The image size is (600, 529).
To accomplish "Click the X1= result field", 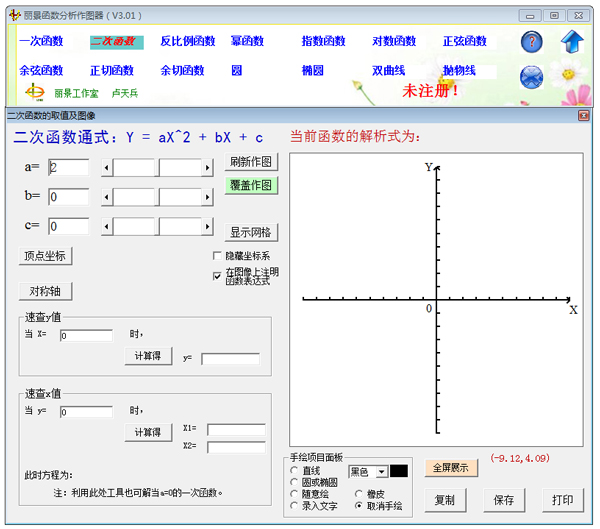I will (x=236, y=429).
